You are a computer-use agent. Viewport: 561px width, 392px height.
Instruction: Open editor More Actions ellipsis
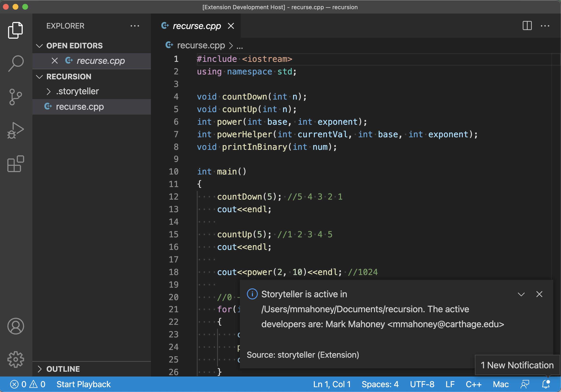(x=545, y=26)
